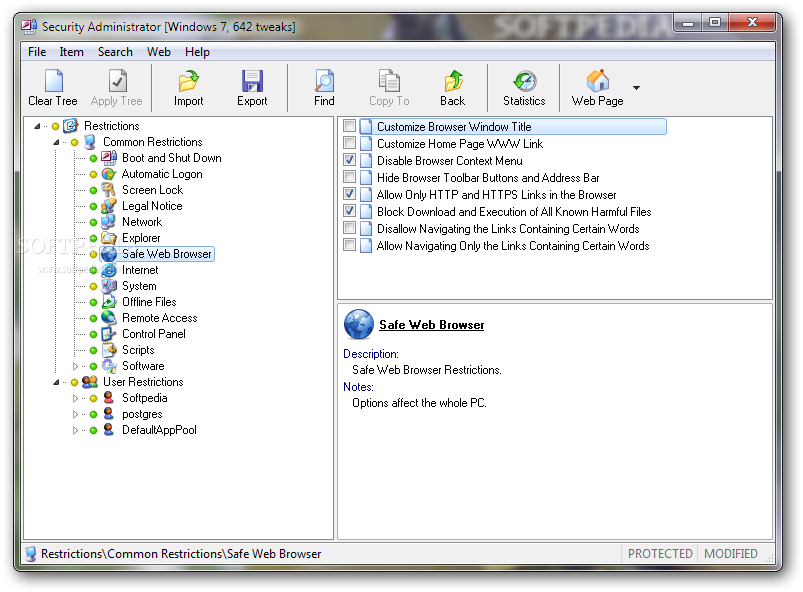Expand the DefaultAppPool user node
Screen dimensions: 803x592
click(x=75, y=430)
